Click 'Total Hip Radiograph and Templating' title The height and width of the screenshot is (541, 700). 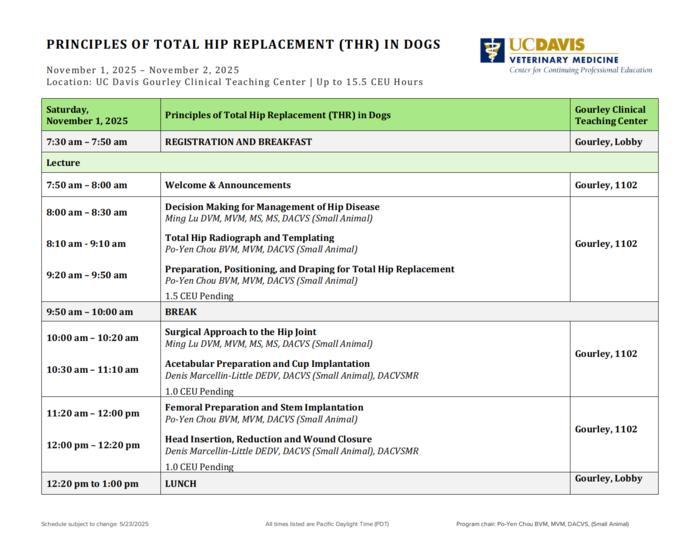click(x=250, y=237)
